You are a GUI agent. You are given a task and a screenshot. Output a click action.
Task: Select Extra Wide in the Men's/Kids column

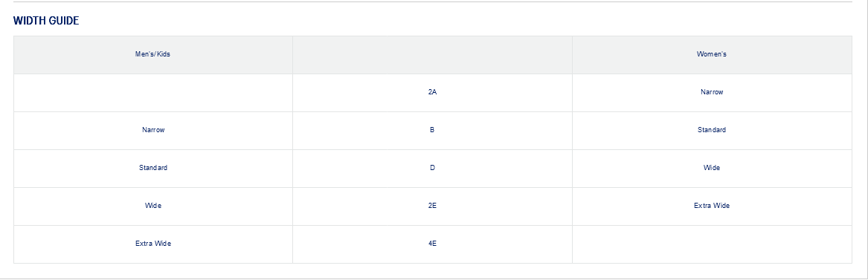(x=152, y=244)
